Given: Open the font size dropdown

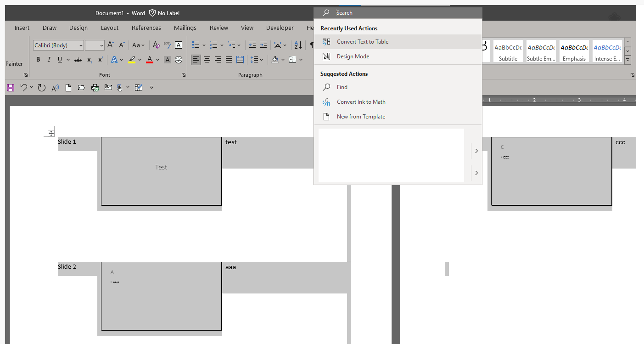Looking at the screenshot, I should [x=101, y=45].
